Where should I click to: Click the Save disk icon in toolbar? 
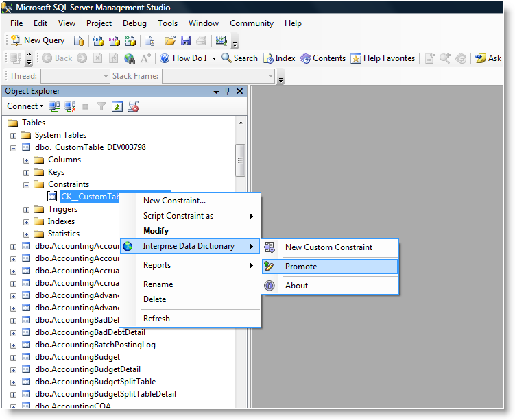[186, 40]
